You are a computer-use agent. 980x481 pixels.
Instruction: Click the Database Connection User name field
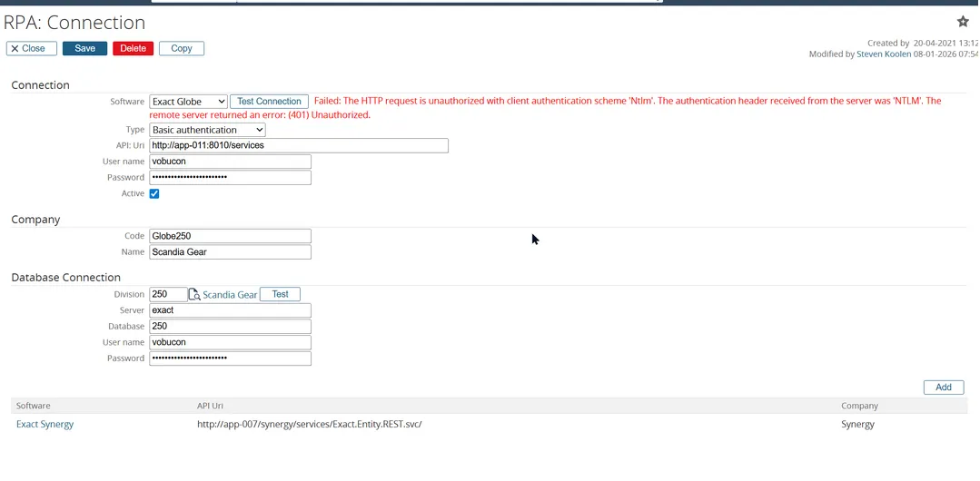coord(230,342)
